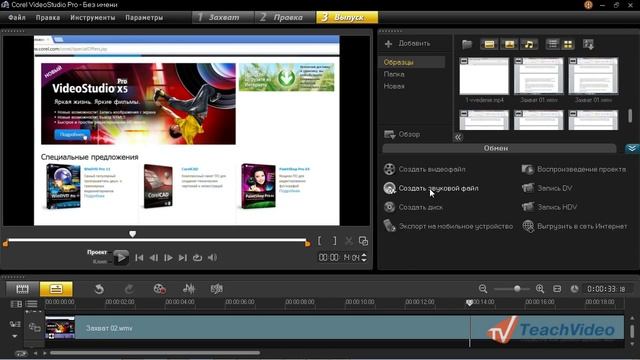Open the preview volume control
The width and height of the screenshot is (640, 360).
click(212, 258)
